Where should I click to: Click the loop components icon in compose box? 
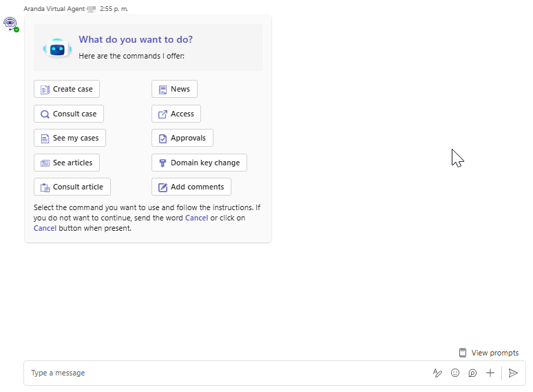coord(472,373)
